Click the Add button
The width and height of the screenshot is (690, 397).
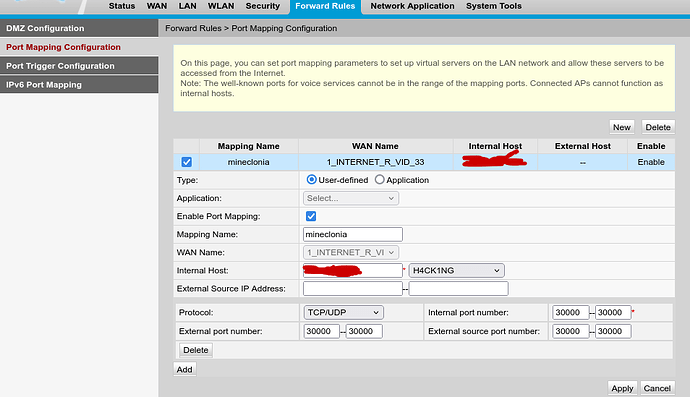[x=184, y=369]
